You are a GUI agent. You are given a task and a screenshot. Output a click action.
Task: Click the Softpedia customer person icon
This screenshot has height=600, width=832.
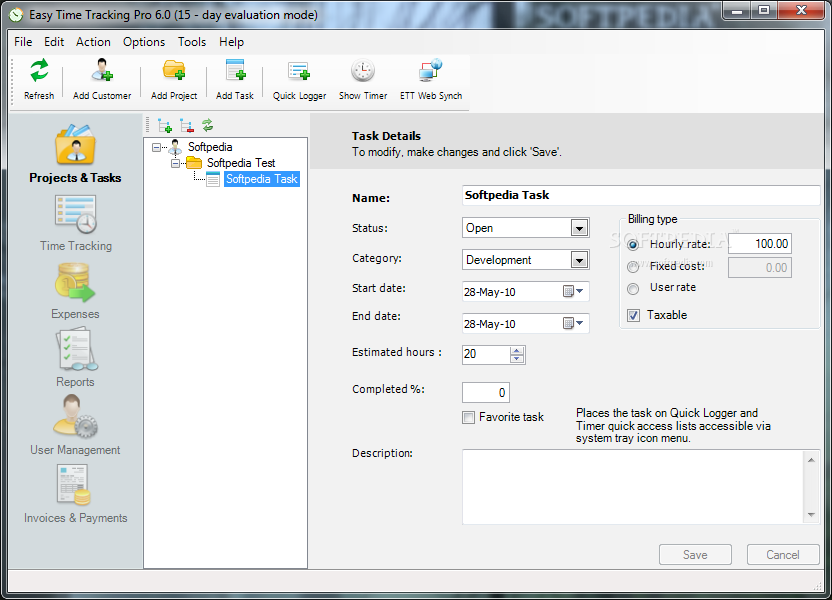175,147
